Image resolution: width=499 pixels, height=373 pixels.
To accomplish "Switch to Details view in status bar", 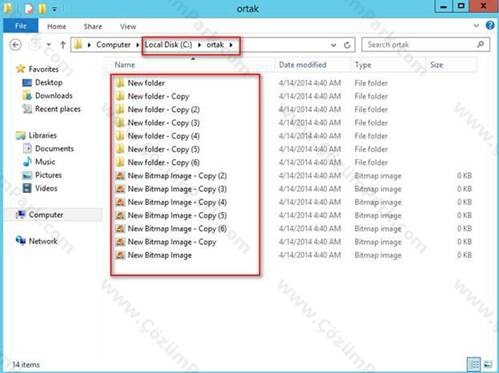I will [x=474, y=364].
